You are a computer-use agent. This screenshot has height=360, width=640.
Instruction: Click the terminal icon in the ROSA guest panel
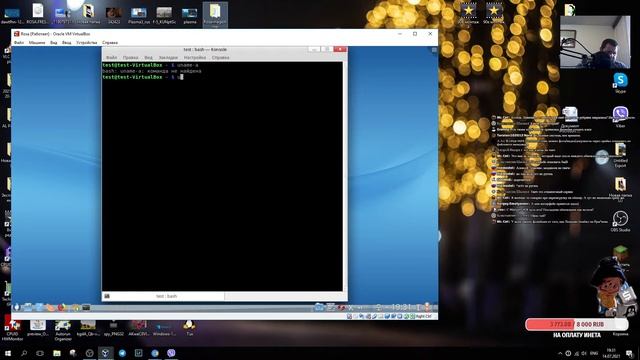pos(86,307)
